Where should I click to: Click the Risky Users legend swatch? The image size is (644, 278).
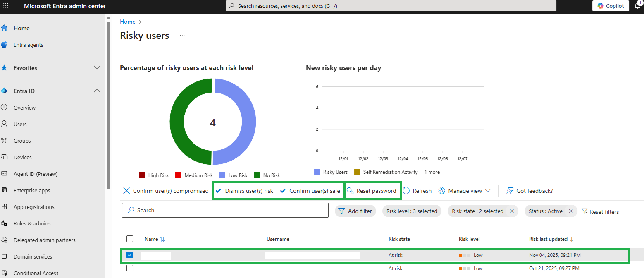pos(317,172)
